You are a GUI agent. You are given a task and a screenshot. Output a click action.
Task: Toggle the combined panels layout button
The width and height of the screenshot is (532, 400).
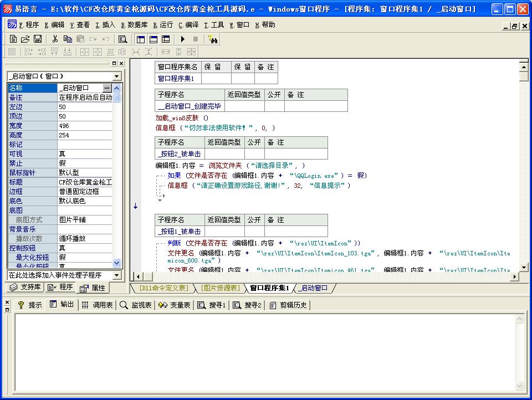(166, 39)
